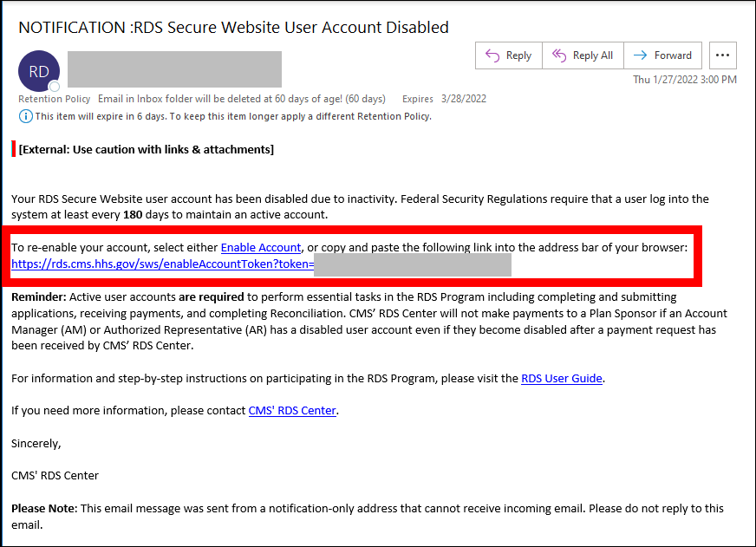Click the presence status circle on avatar

click(x=55, y=87)
